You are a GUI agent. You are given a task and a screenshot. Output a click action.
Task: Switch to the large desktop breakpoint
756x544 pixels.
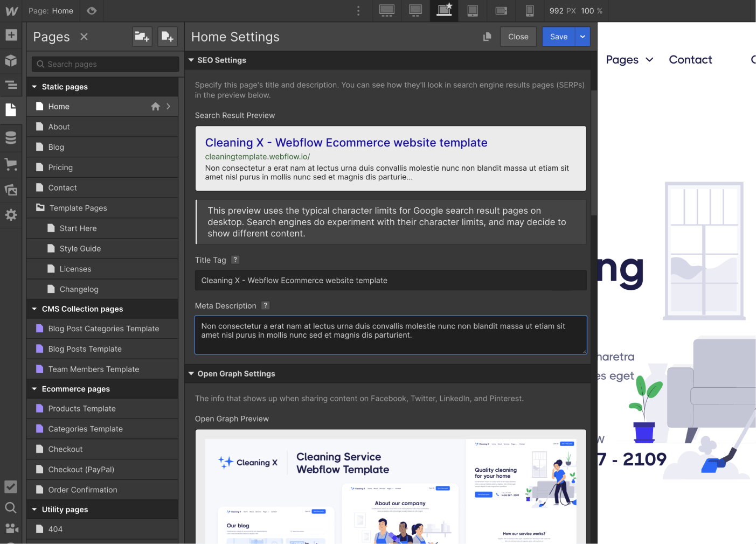click(387, 11)
